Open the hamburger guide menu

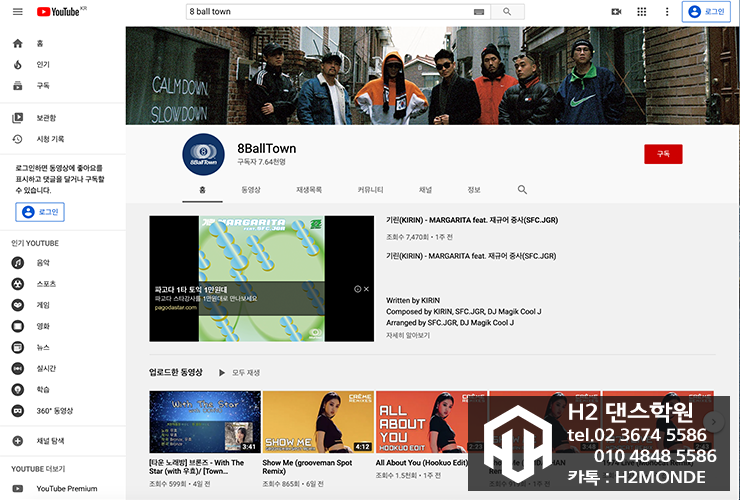click(x=17, y=11)
